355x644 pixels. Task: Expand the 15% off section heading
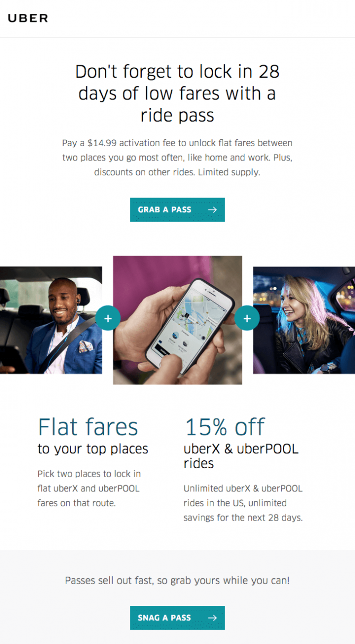click(x=225, y=427)
